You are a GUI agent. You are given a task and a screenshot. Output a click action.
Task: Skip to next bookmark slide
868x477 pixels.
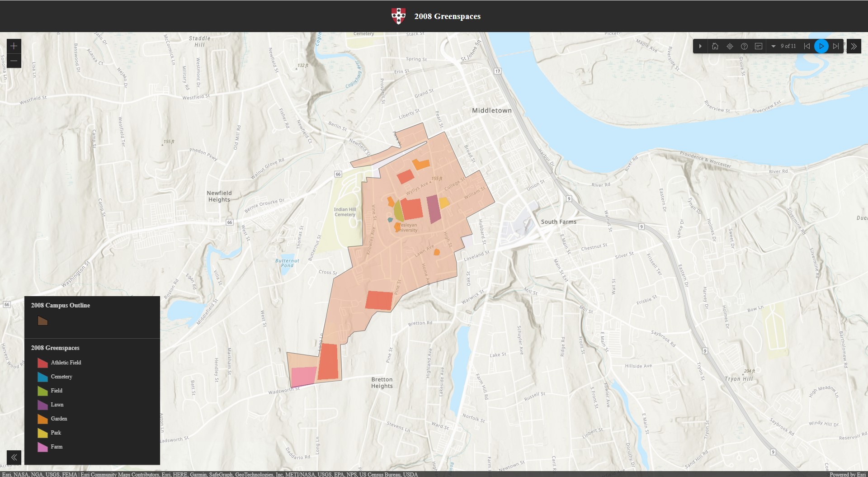pos(836,46)
